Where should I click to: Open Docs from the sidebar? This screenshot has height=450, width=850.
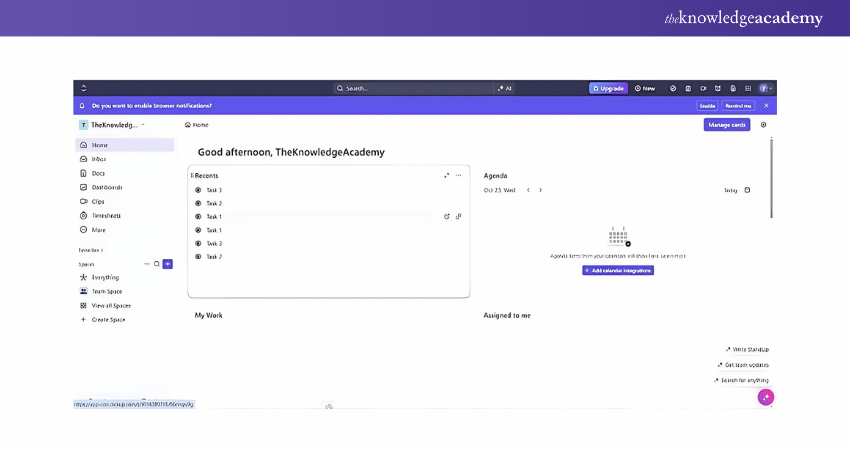(x=98, y=173)
